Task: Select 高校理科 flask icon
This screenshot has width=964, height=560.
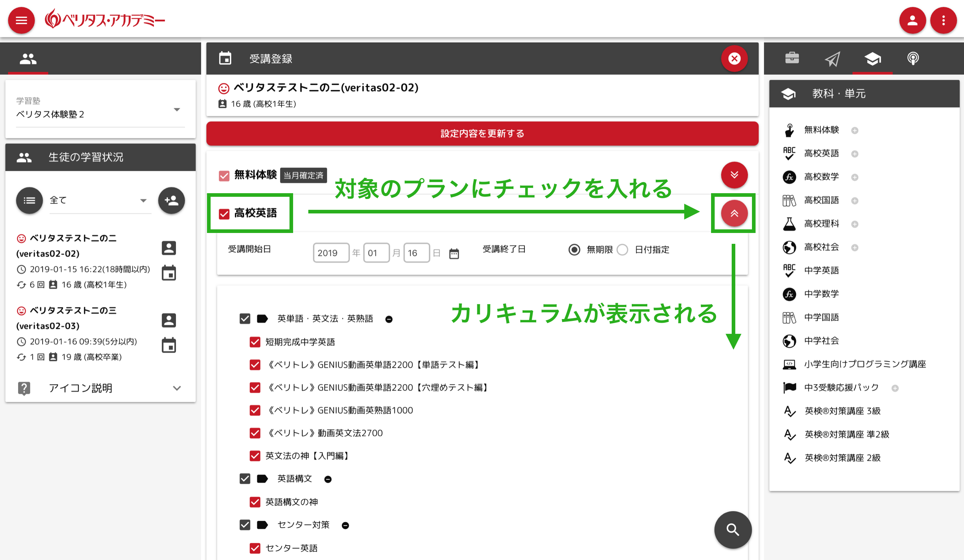Action: coord(789,224)
